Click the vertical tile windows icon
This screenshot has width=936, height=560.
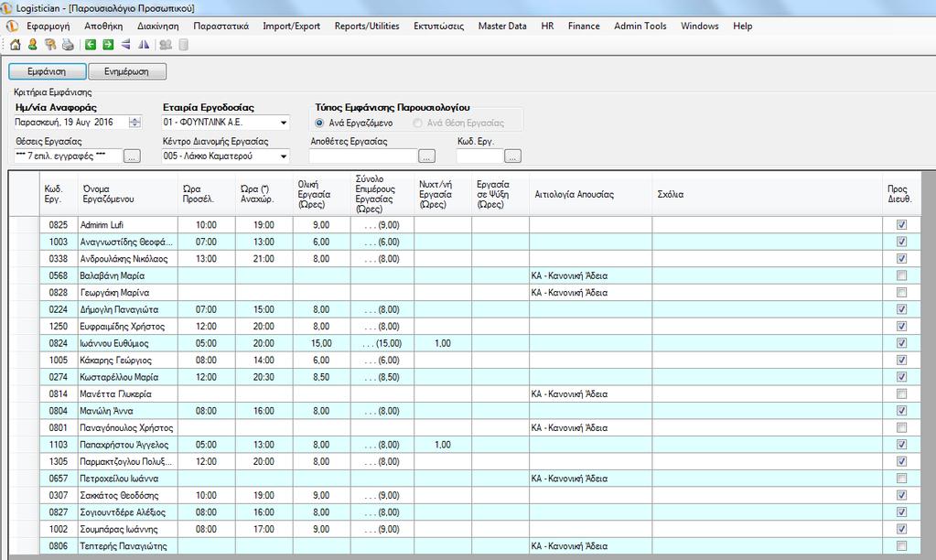coord(144,45)
